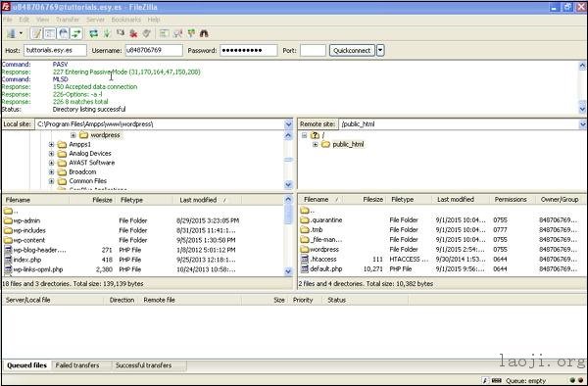Expand the public_html remote tree node

[316, 144]
